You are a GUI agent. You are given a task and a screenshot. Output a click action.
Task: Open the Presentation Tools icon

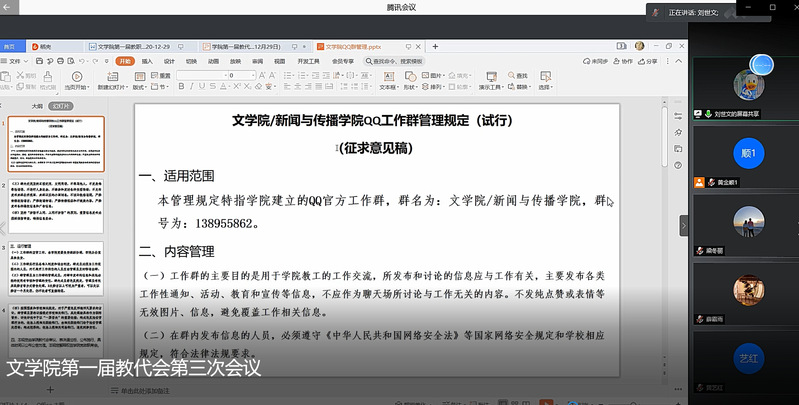coord(491,77)
